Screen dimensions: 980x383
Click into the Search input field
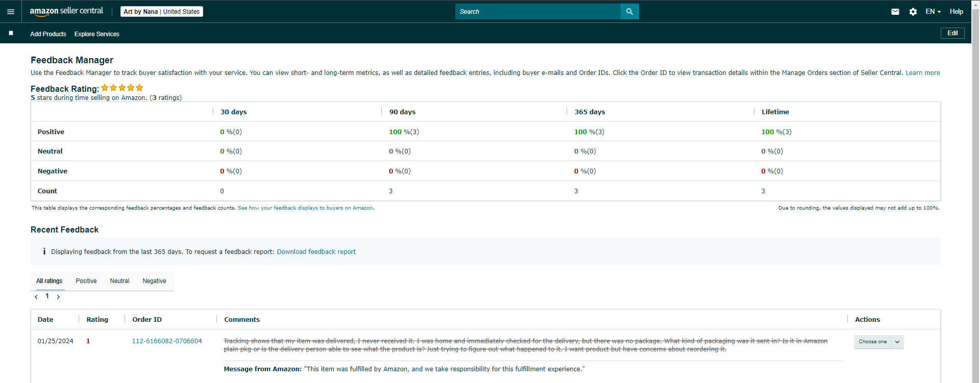coord(537,11)
